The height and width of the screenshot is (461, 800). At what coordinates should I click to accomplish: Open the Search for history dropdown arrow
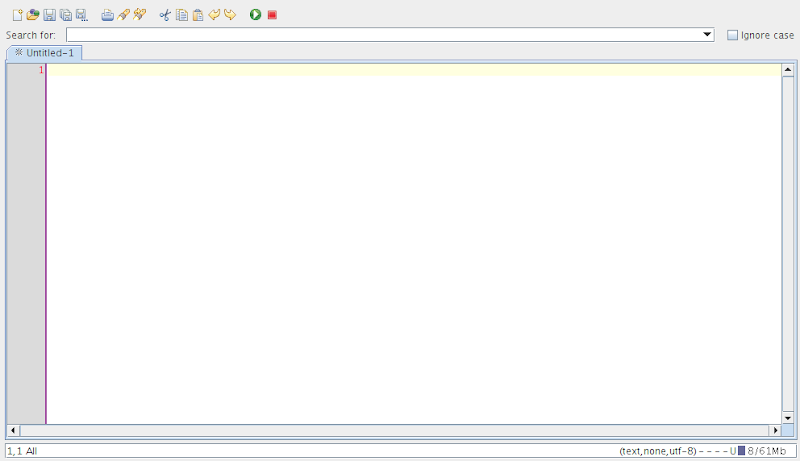(x=707, y=35)
